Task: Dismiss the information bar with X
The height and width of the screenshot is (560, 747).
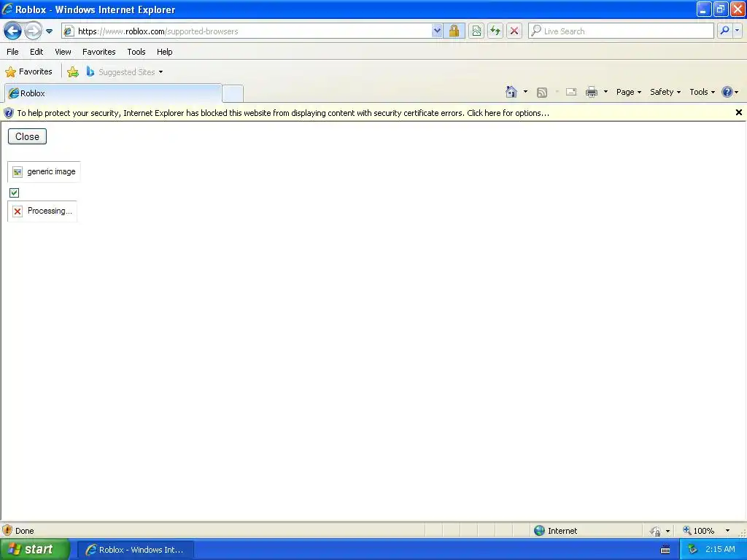Action: [x=738, y=113]
